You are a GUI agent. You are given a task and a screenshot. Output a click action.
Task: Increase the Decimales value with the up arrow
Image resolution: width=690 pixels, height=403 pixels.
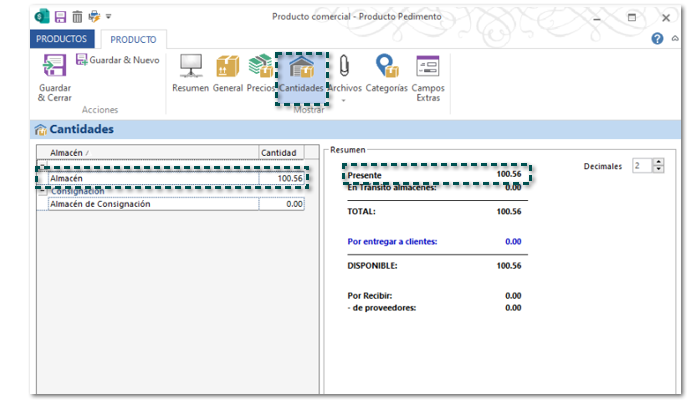click(x=658, y=162)
